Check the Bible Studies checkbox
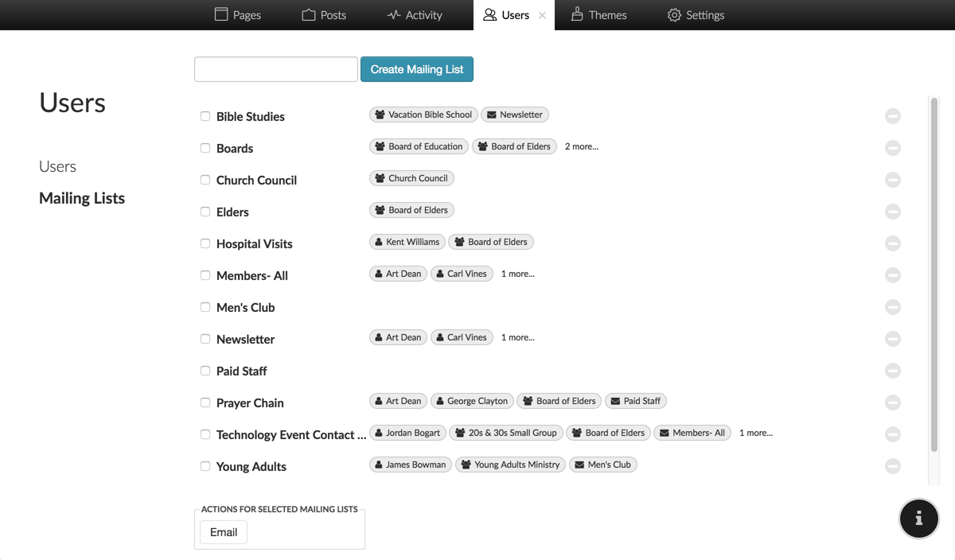This screenshot has height=560, width=955. [x=205, y=116]
